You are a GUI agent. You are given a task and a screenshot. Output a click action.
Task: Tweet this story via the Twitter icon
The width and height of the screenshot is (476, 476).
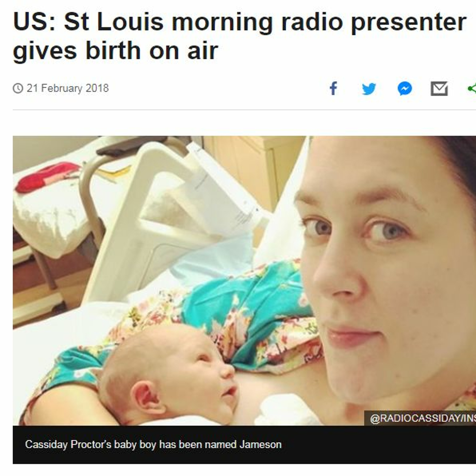(x=369, y=89)
